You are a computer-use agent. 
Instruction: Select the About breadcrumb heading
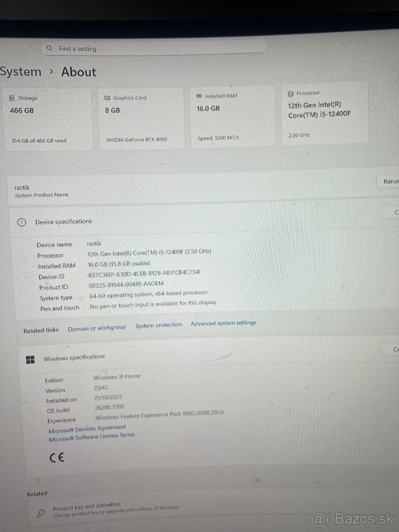(x=78, y=72)
